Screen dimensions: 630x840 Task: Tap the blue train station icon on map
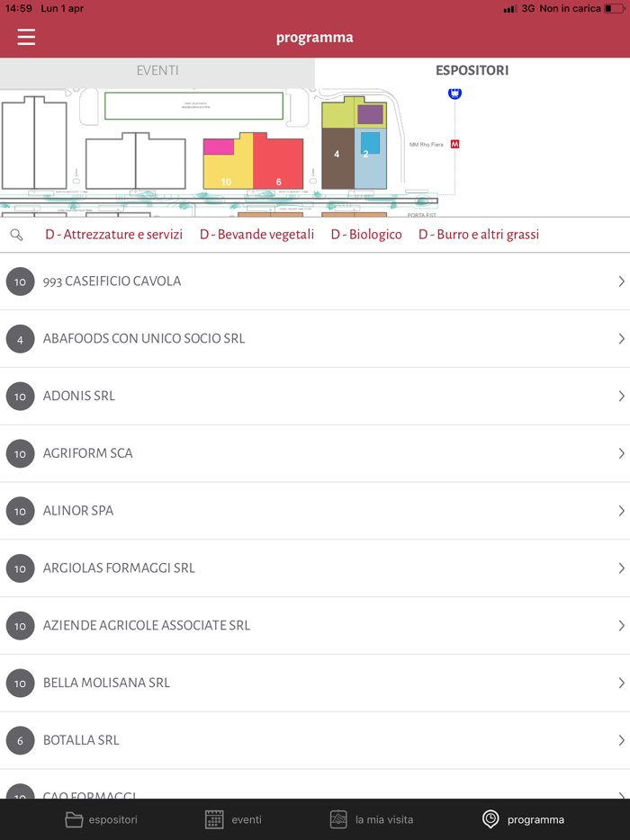click(454, 93)
